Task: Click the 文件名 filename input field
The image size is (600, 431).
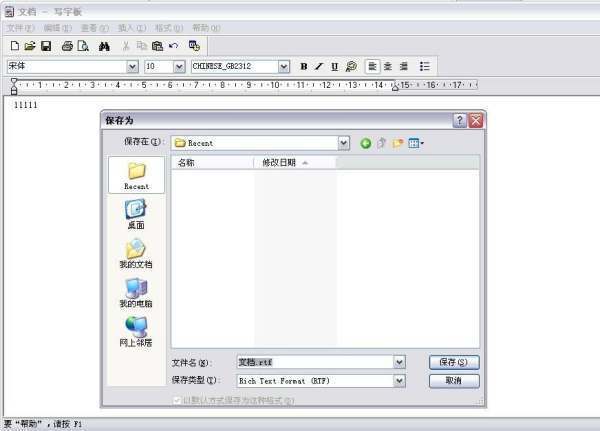Action: click(315, 362)
